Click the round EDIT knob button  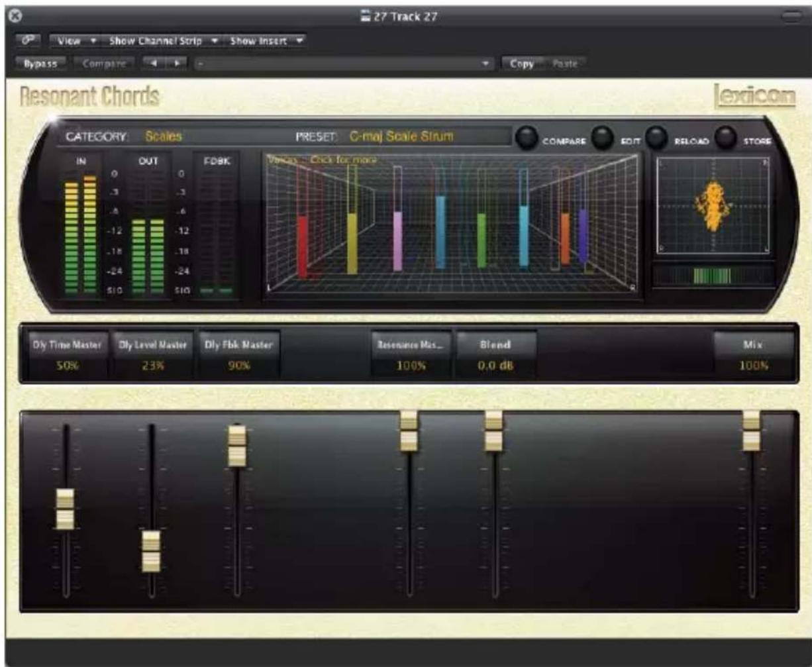(602, 138)
